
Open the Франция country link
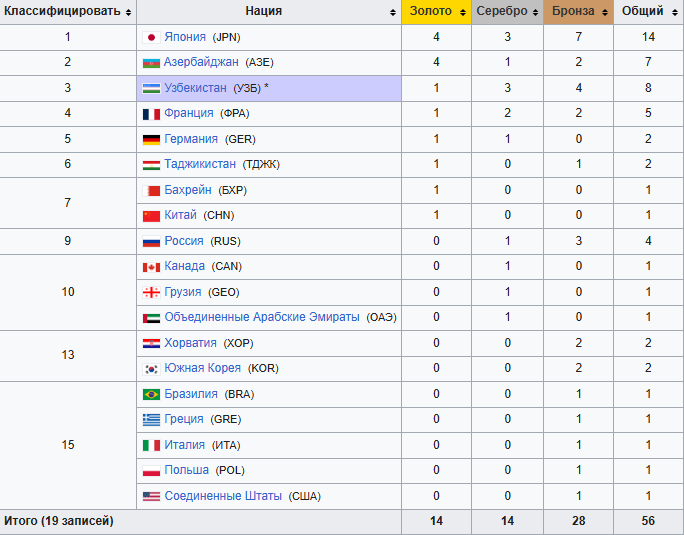pos(189,113)
